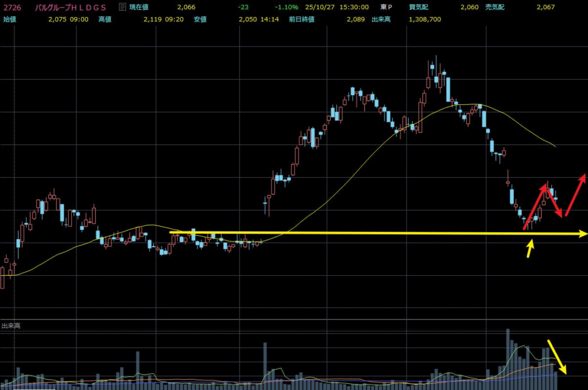This screenshot has height=390, width=588.
Task: Click the small yellow upward arrow annotation
Action: tap(531, 247)
